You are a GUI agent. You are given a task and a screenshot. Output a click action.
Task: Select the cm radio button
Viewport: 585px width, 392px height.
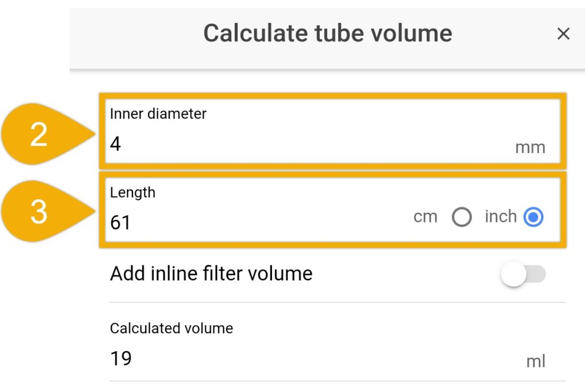(x=462, y=217)
